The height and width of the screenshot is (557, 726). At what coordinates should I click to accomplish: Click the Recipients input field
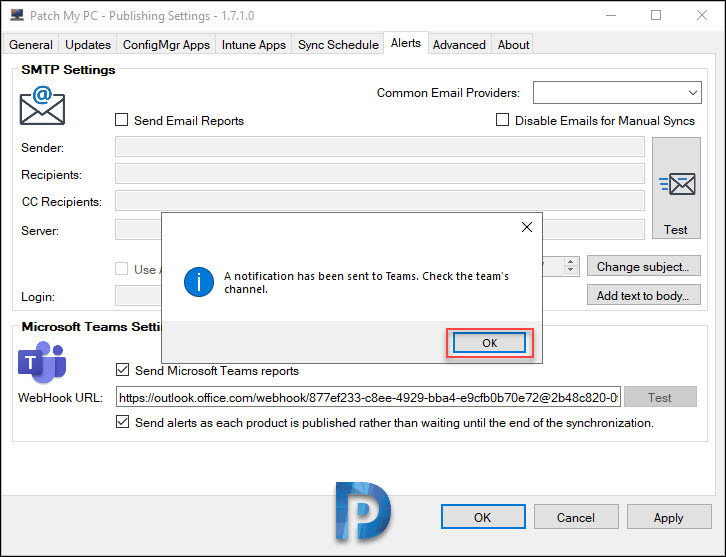380,174
